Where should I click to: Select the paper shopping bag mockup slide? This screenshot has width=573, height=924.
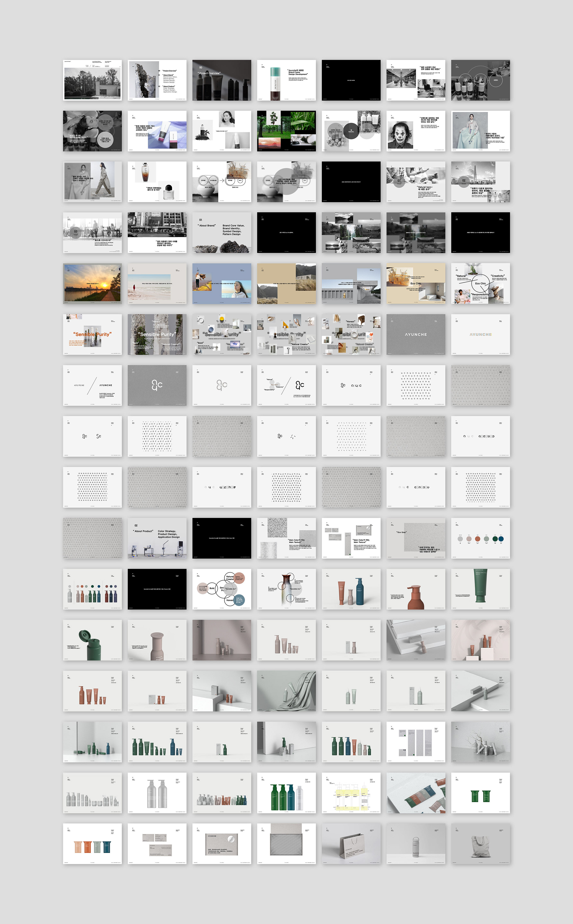351,844
